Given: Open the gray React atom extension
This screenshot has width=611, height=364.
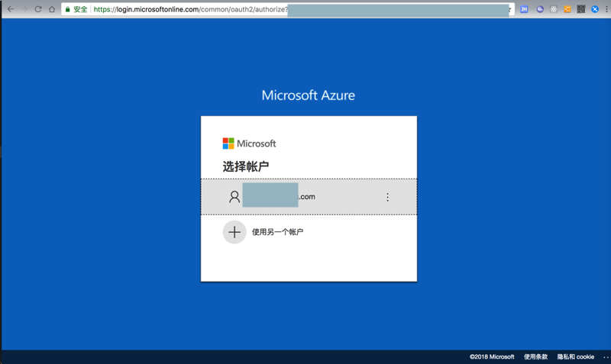Looking at the screenshot, I should coord(553,9).
